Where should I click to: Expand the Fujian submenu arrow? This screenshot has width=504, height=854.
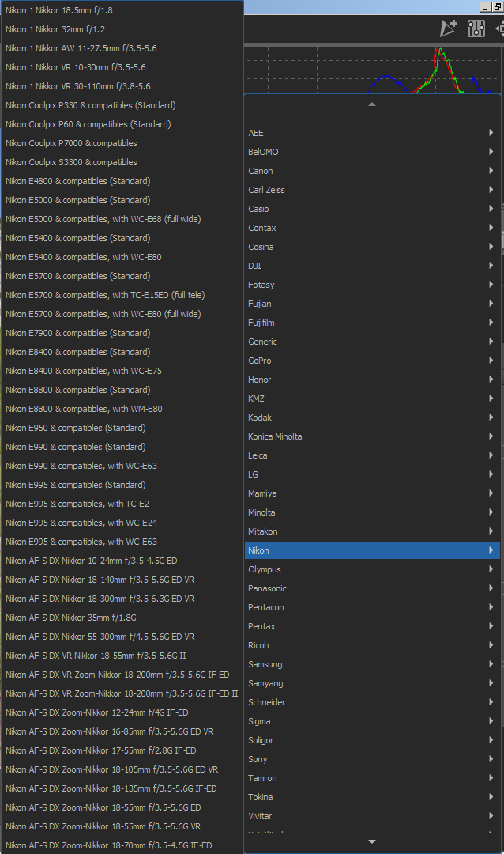click(x=491, y=304)
